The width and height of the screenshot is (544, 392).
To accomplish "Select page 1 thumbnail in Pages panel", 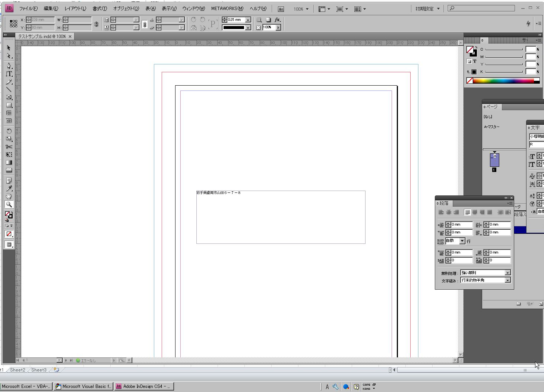I will pos(494,160).
